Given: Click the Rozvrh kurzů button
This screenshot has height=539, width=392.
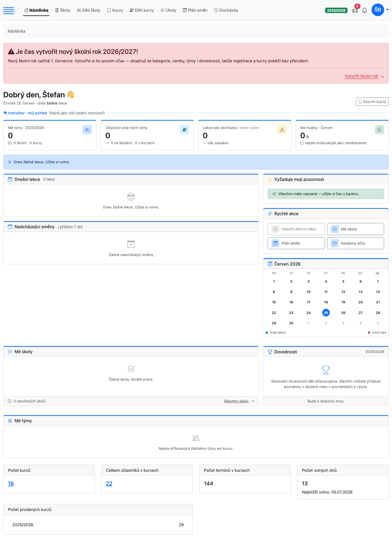Looking at the screenshot, I should coord(372,102).
